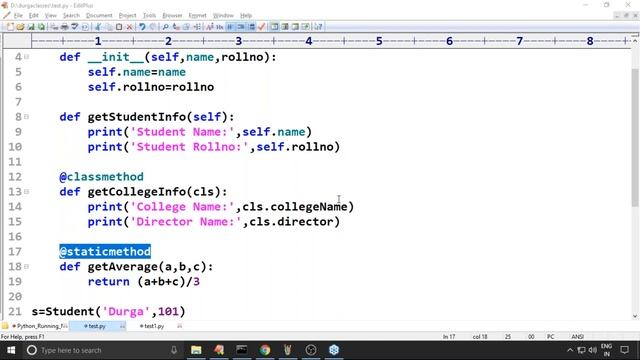
Task: Open the Search menu
Action: [71, 16]
